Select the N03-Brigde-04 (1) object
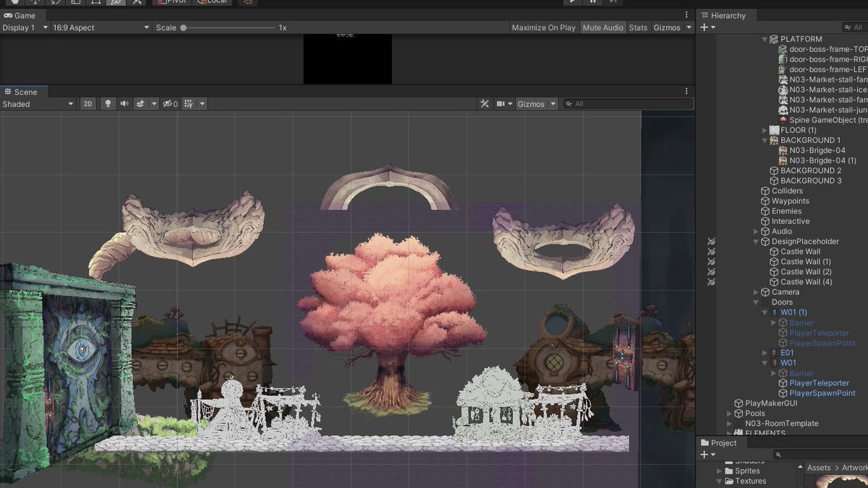 (x=817, y=160)
